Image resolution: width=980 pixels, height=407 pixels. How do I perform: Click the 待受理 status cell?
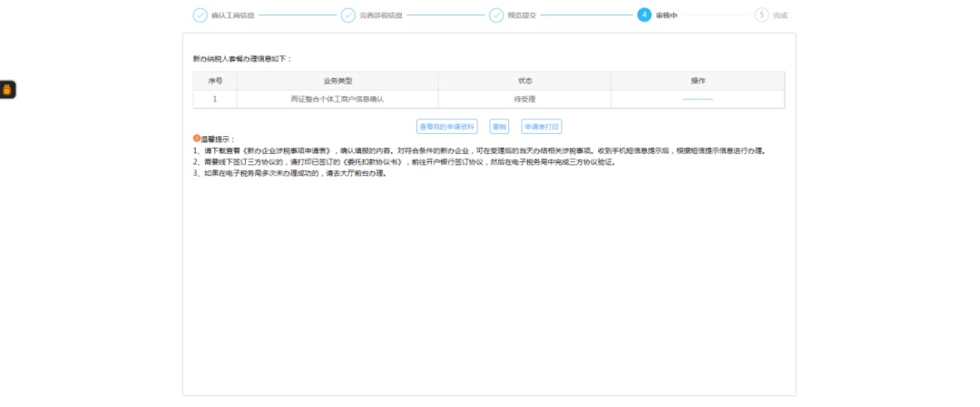524,98
